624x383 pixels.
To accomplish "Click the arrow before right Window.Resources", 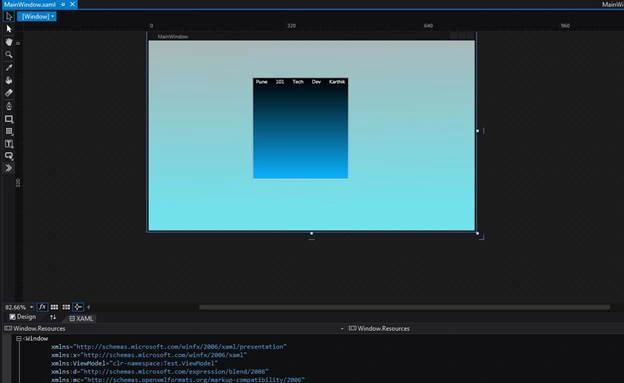I will click(x=342, y=329).
